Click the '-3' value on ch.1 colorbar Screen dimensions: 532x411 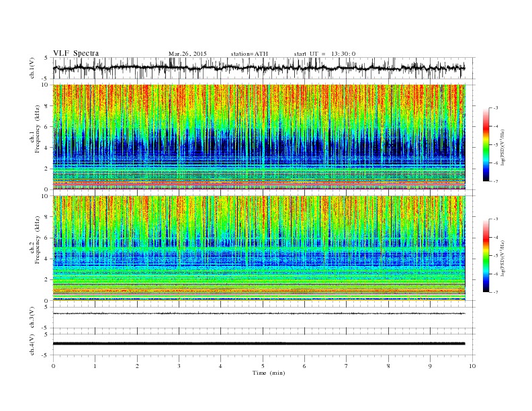pyautogui.click(x=496, y=108)
